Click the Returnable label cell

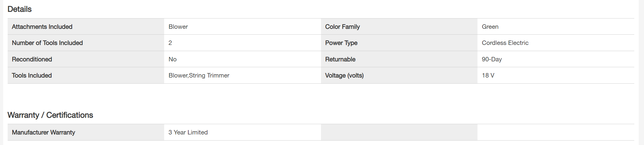(340, 59)
